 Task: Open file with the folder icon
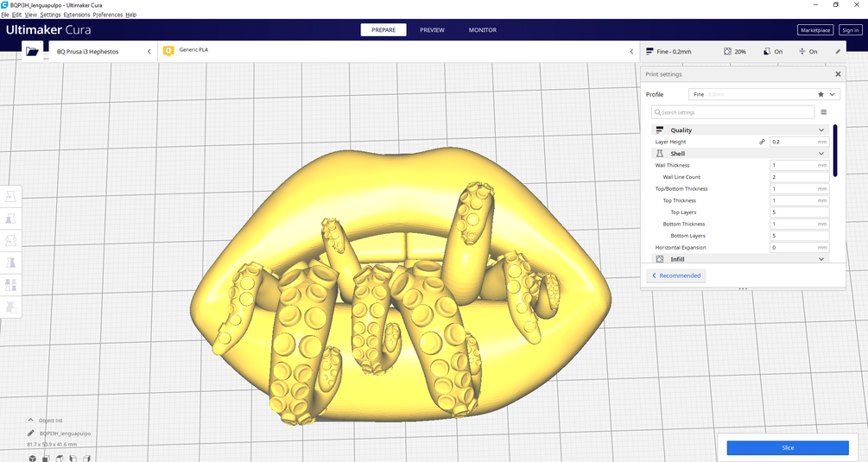pyautogui.click(x=32, y=52)
